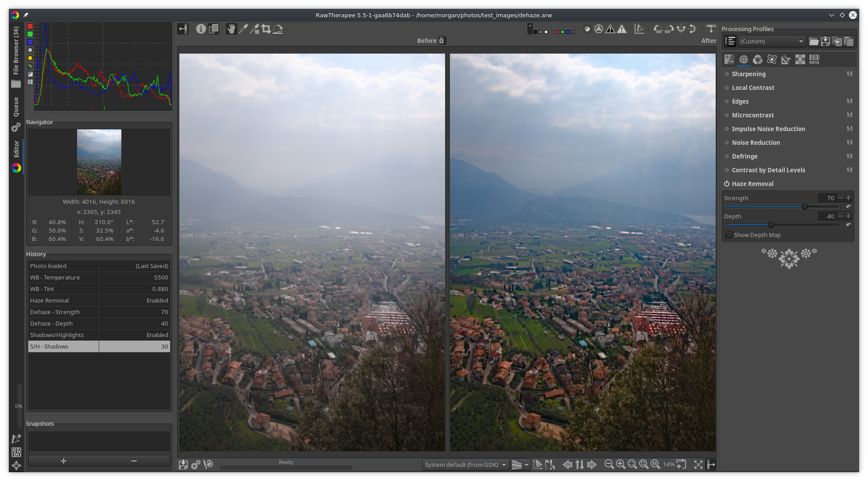Click the Strength slider handle
This screenshot has width=868, height=481.
(805, 206)
